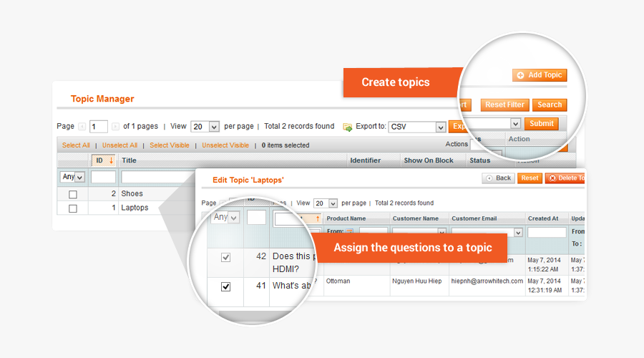644x358 pixels.
Task: Click the Add Topic button
Action: point(540,74)
